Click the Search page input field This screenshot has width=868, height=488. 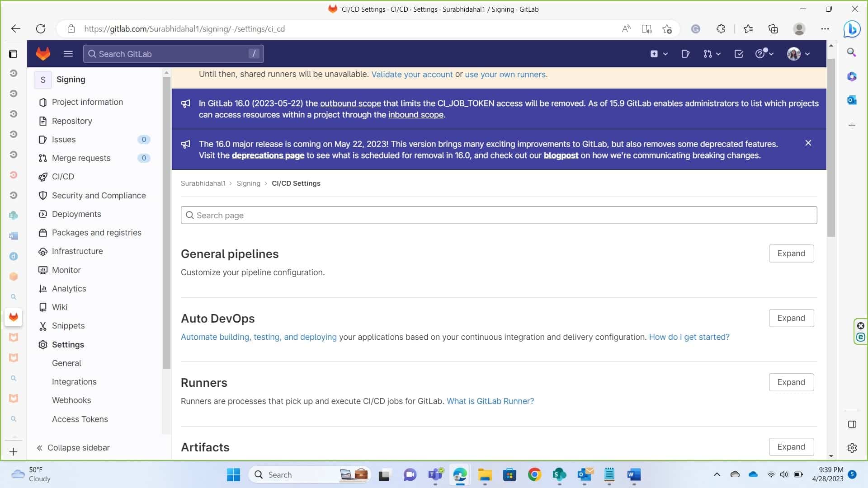tap(499, 216)
